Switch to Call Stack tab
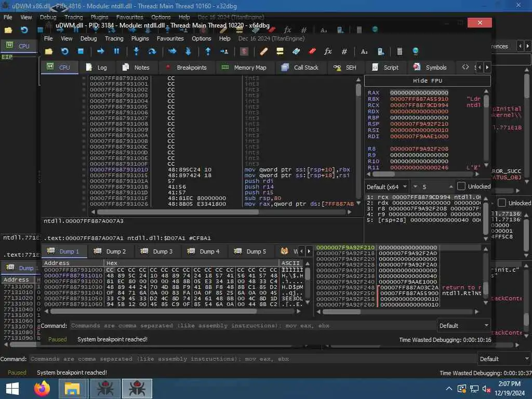 click(300, 68)
